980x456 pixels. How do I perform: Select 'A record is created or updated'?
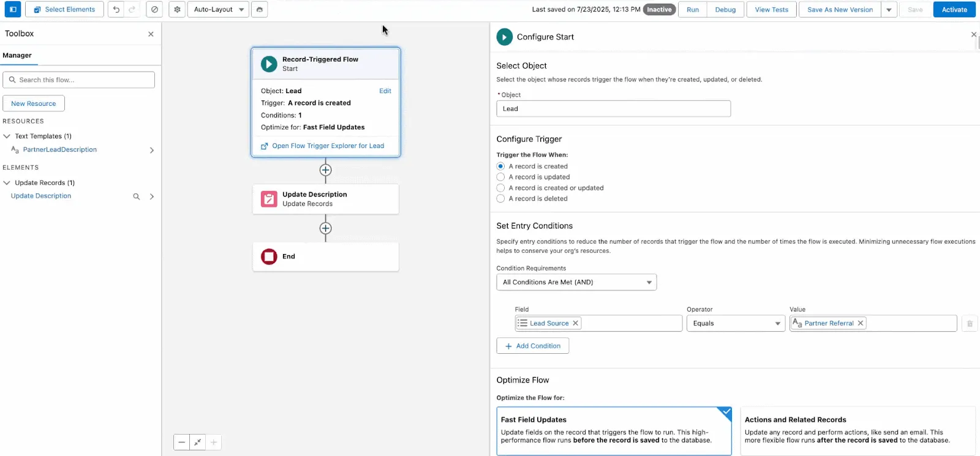500,188
